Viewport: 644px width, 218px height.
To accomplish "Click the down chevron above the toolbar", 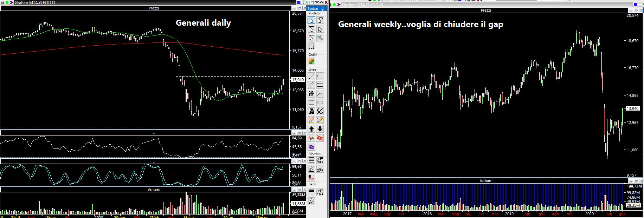I will point(317,2).
